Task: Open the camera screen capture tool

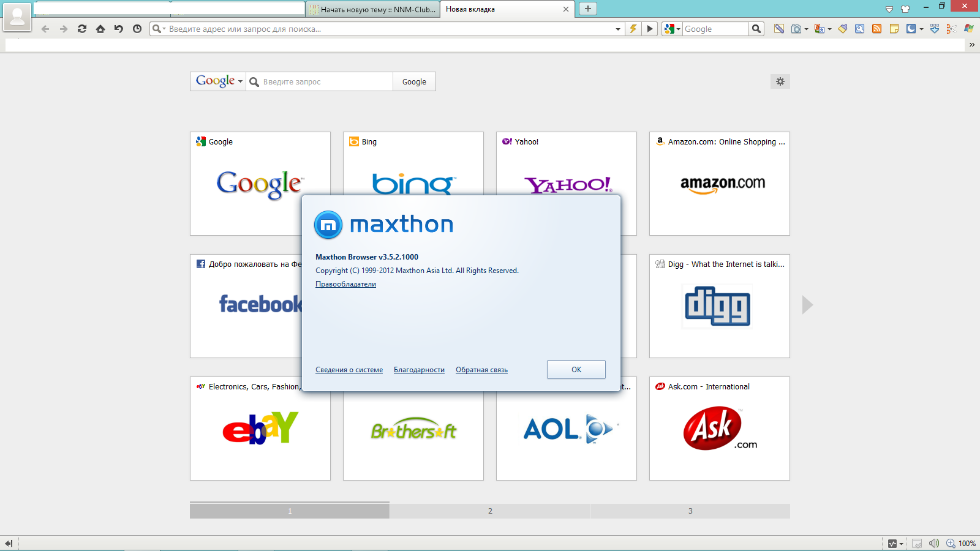Action: tap(796, 29)
